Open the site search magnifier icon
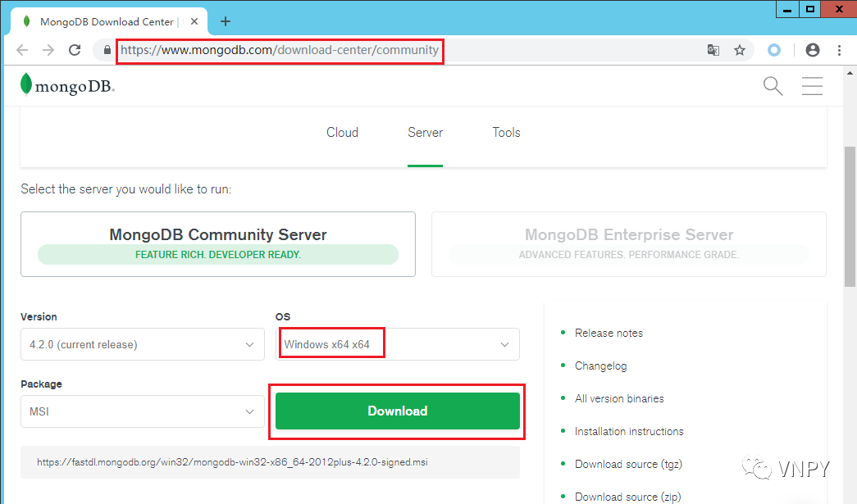Screen dimensions: 857x504 (773, 86)
